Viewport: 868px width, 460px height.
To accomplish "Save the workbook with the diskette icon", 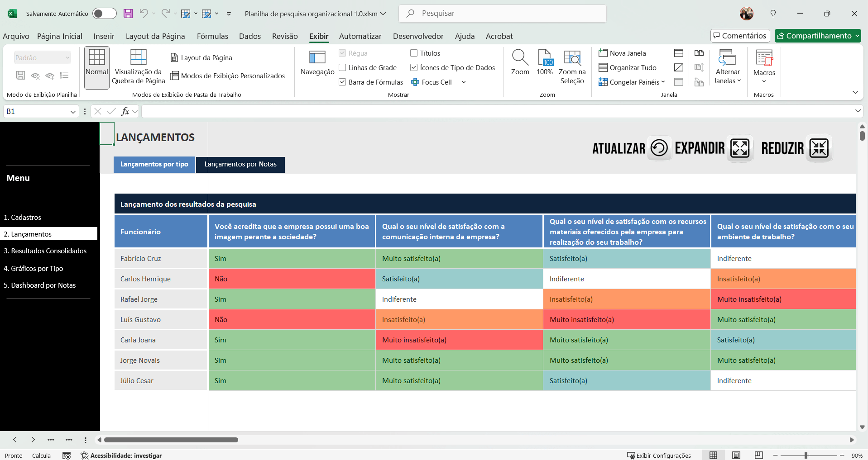I will tap(128, 14).
